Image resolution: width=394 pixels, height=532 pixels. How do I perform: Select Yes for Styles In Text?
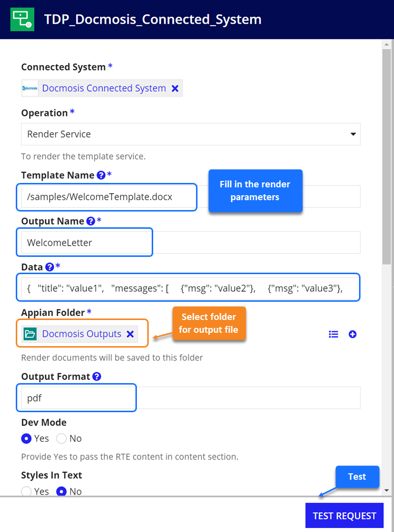click(27, 491)
